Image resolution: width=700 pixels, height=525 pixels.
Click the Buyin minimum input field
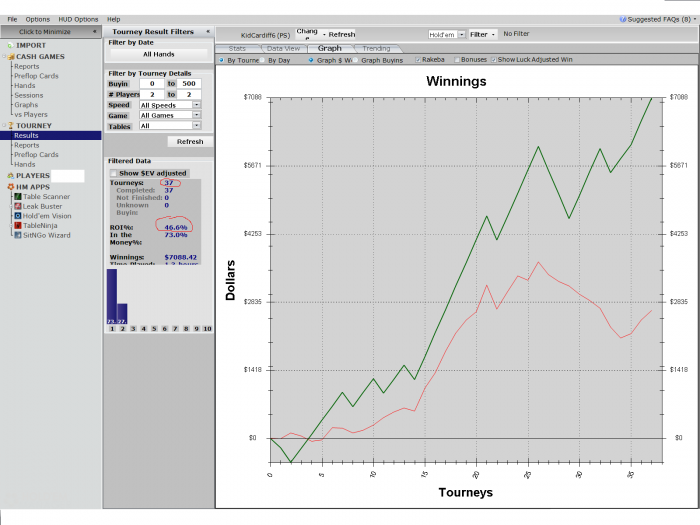[152, 83]
